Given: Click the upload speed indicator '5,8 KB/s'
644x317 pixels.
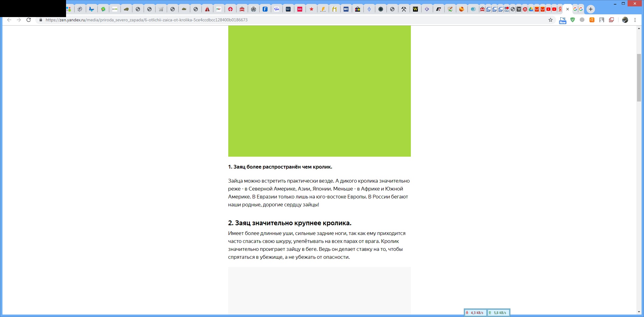Looking at the screenshot, I should [x=499, y=313].
